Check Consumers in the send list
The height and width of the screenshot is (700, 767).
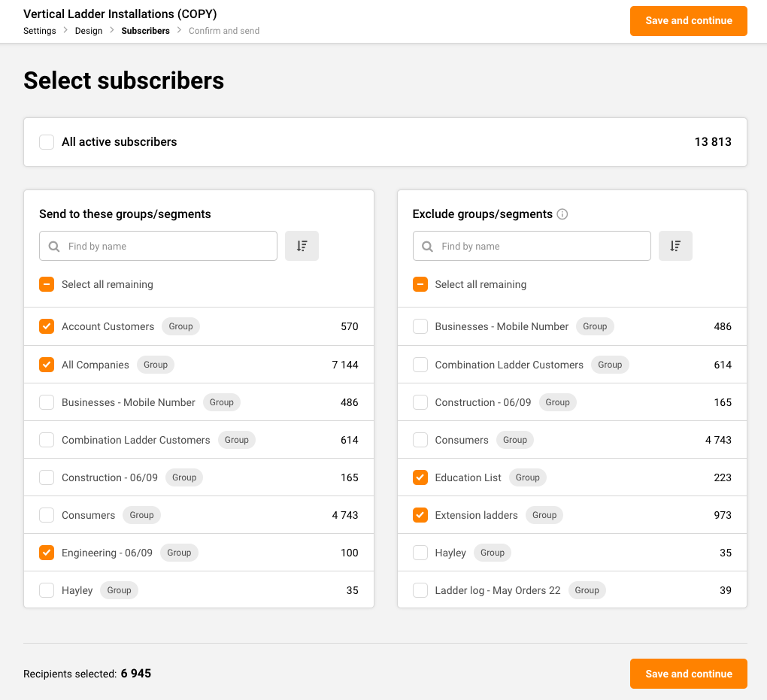(x=47, y=515)
